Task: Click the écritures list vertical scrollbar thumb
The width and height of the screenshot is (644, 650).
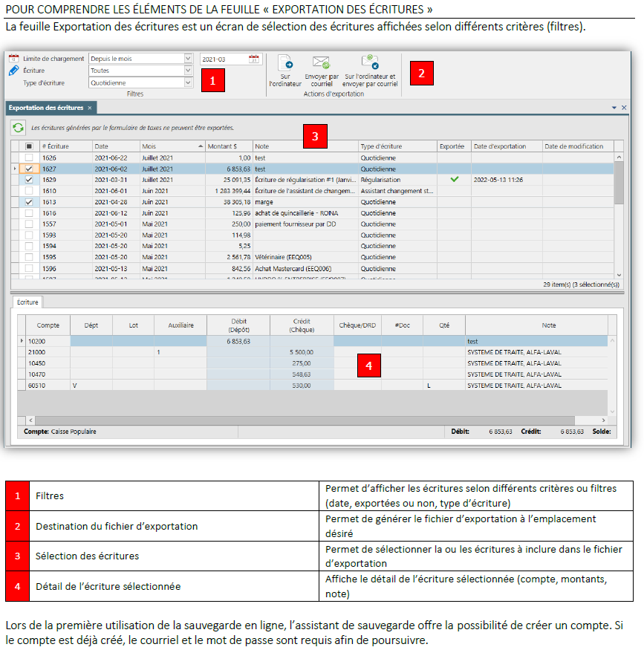Action: point(619,183)
